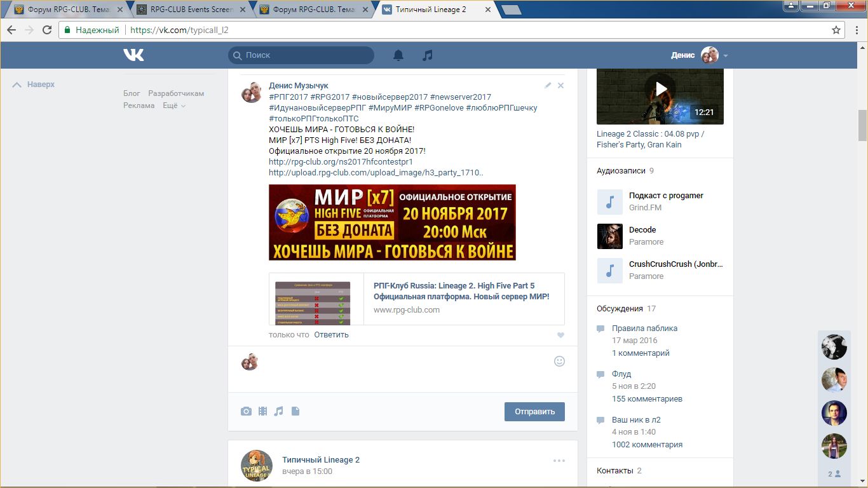Open the friends online counter in the chat sidebar
This screenshot has width=868, height=488.
pyautogui.click(x=834, y=474)
